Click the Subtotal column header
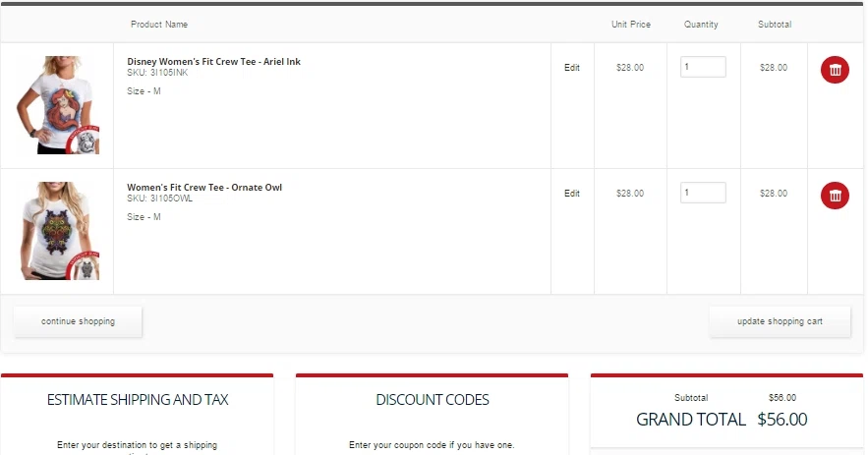 point(775,25)
